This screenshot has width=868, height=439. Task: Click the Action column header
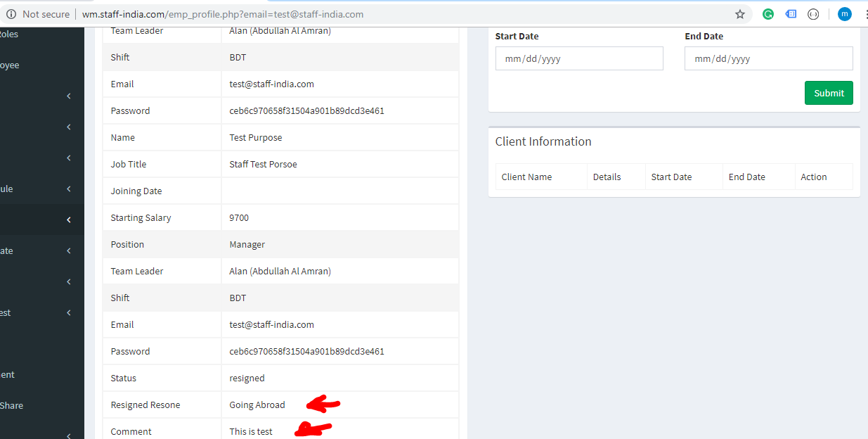pyautogui.click(x=813, y=177)
